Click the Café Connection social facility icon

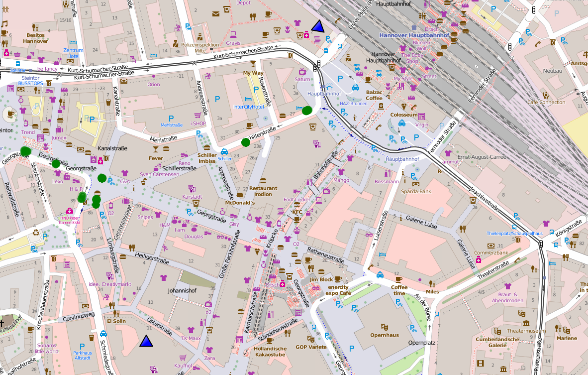point(546,95)
